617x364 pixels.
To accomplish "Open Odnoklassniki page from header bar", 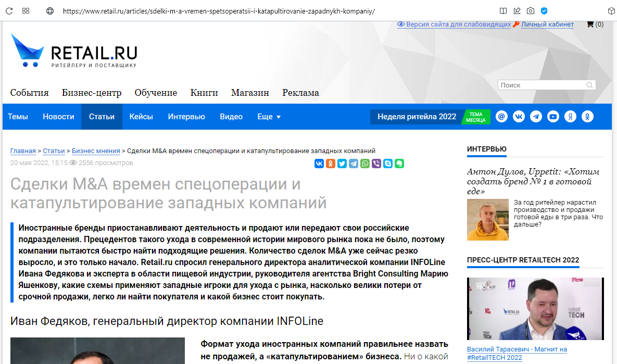I will [x=587, y=117].
